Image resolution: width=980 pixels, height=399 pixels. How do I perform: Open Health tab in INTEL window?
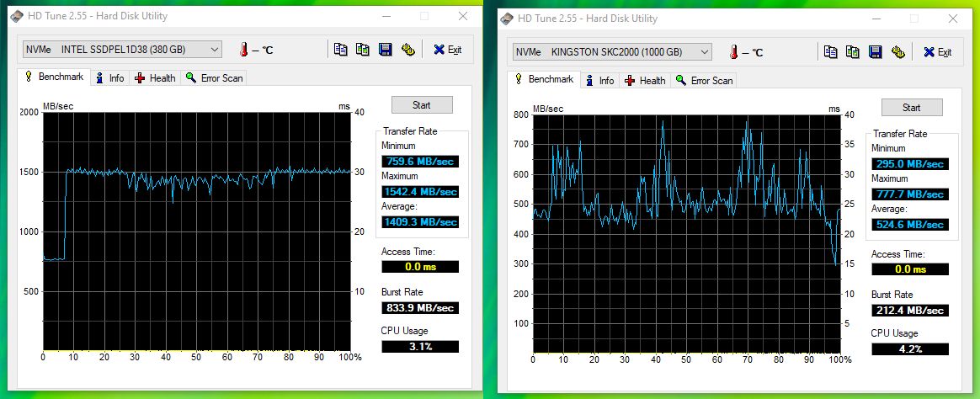tap(155, 78)
